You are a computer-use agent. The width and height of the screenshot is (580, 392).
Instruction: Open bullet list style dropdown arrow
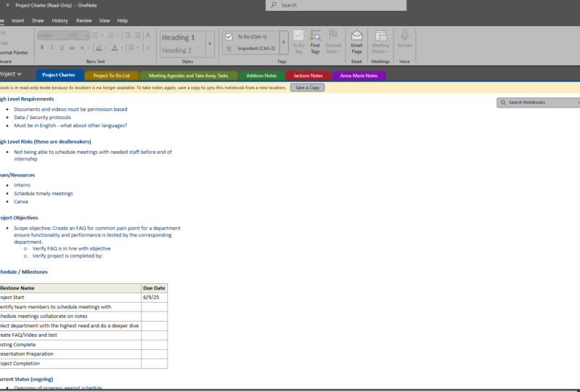[x=102, y=36]
